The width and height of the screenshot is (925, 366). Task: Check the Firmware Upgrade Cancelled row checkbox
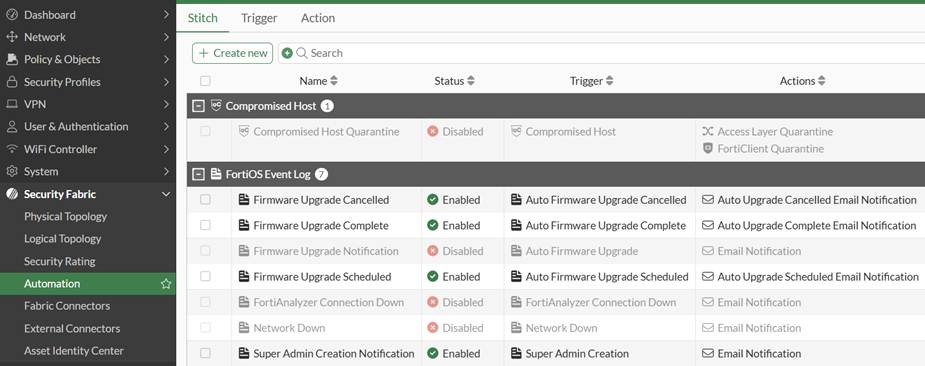(205, 200)
